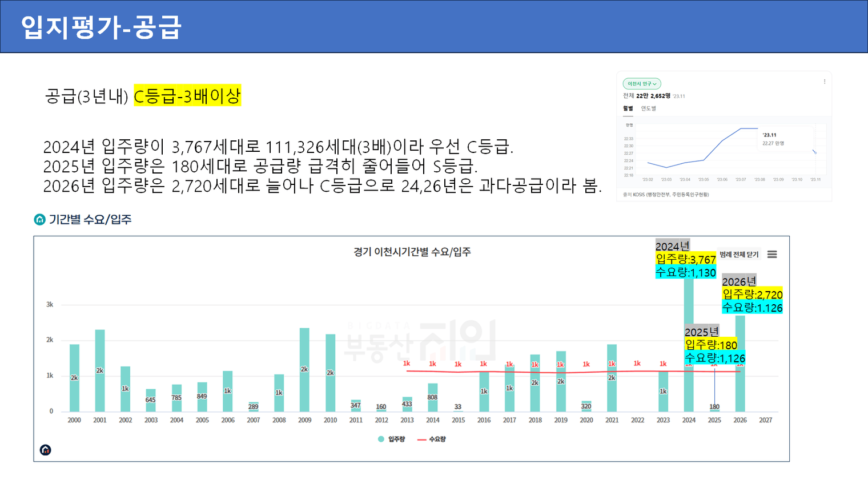This screenshot has height=488, width=868.
Task: Click the slide title 입지평가-공급
Action: [101, 27]
